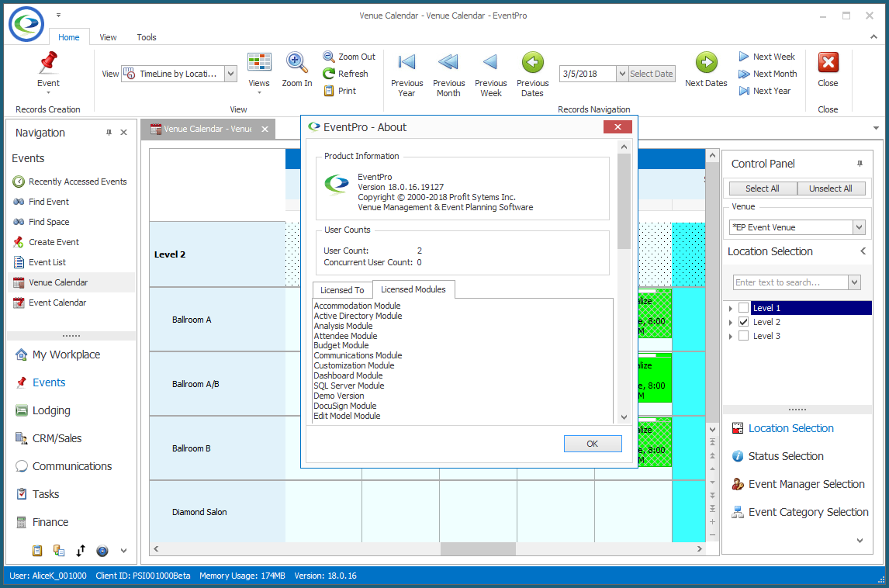The image size is (889, 588).
Task: Open Recently Accessed Events
Action: [71, 182]
